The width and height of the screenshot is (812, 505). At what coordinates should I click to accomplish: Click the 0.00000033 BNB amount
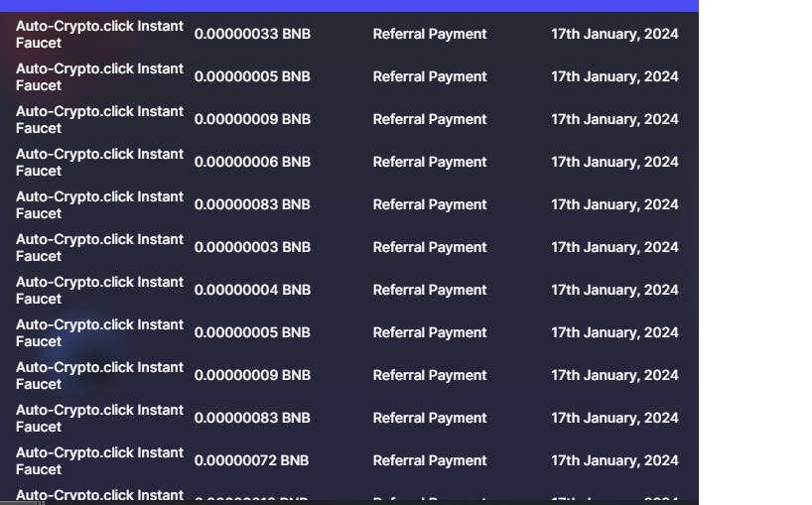click(x=252, y=34)
